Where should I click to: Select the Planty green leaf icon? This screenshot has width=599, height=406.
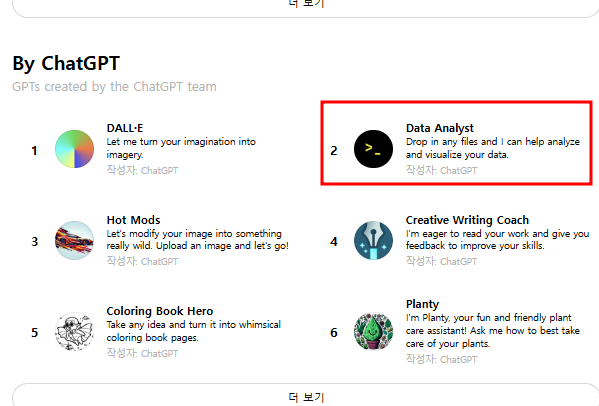[x=373, y=332]
